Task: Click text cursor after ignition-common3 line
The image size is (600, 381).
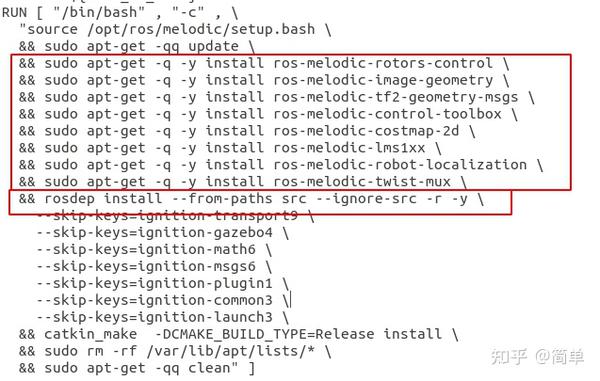Action: click(x=291, y=300)
